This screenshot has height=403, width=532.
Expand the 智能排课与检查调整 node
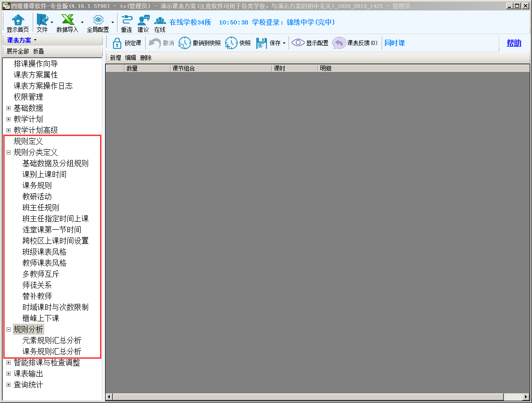(x=8, y=363)
